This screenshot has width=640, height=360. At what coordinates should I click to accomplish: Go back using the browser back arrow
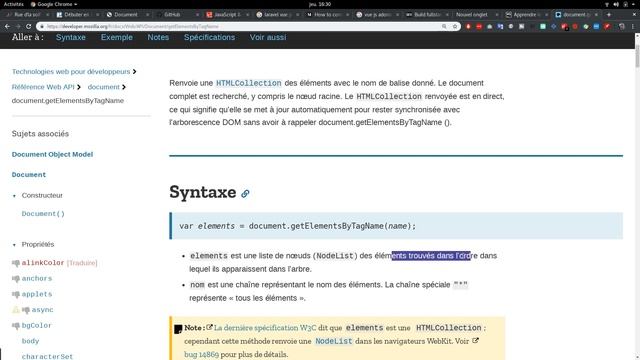click(7, 26)
